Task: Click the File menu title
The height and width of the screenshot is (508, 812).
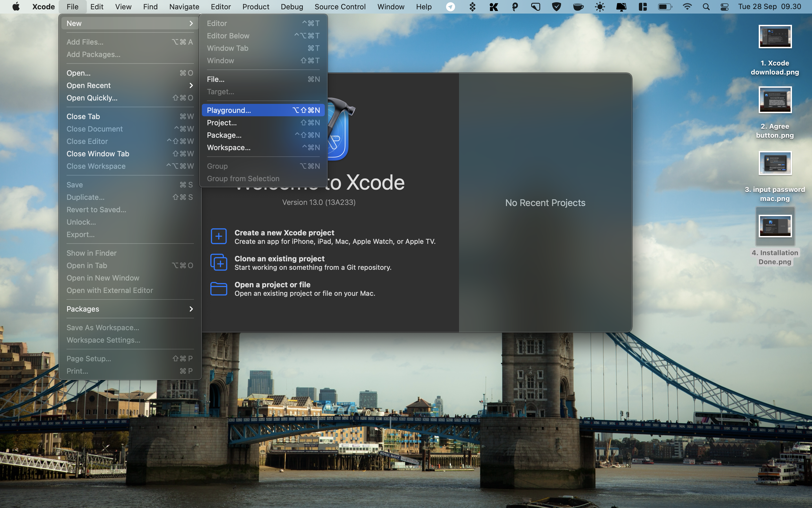Action: [72, 7]
